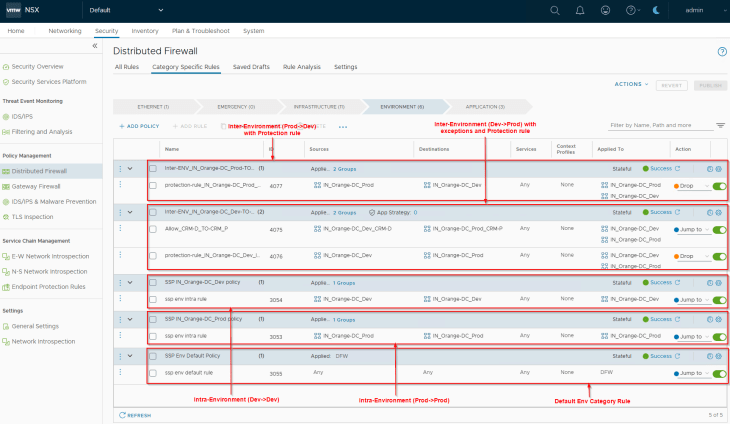The image size is (730, 424).
Task: Open the ACTIONS dropdown
Action: [x=631, y=85]
